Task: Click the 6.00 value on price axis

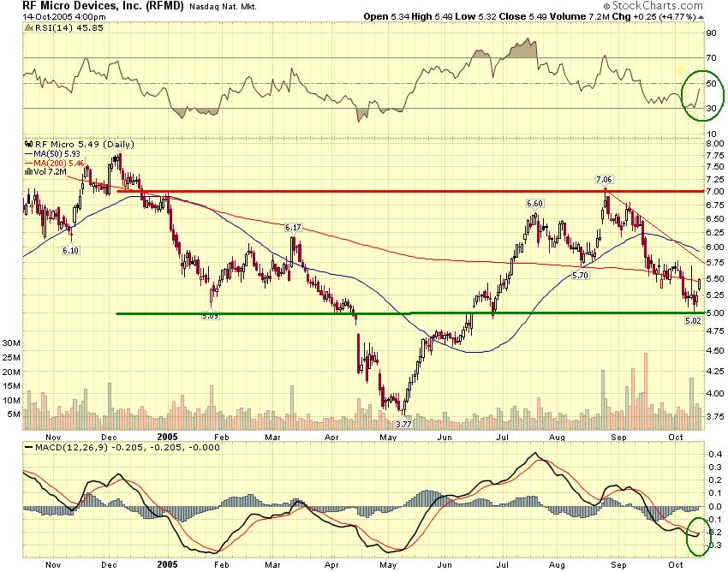Action: coord(715,247)
